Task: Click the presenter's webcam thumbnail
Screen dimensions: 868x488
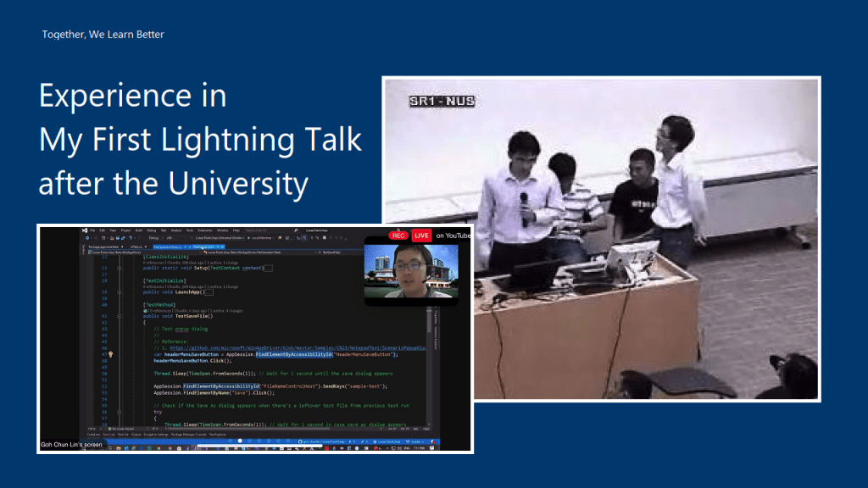Action: 411,271
